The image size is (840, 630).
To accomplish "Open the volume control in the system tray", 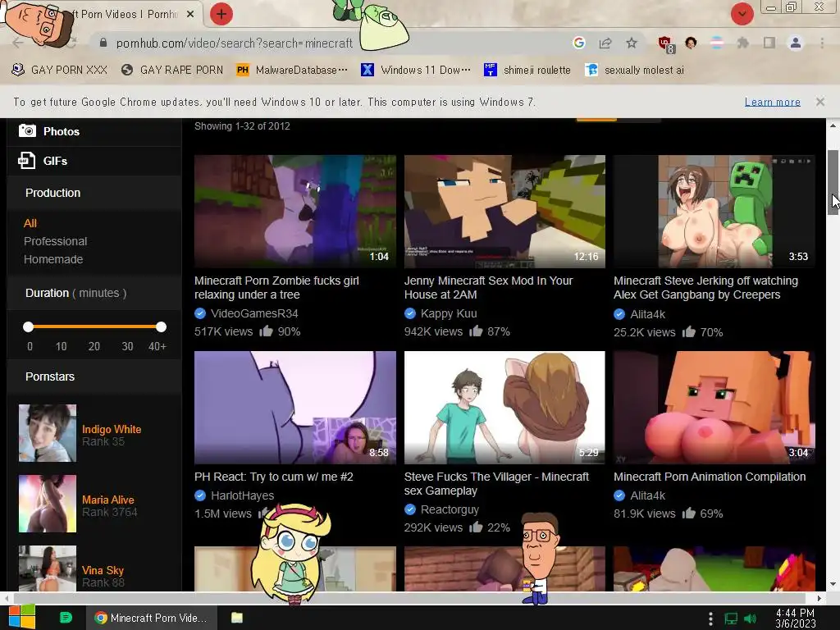I will (750, 619).
